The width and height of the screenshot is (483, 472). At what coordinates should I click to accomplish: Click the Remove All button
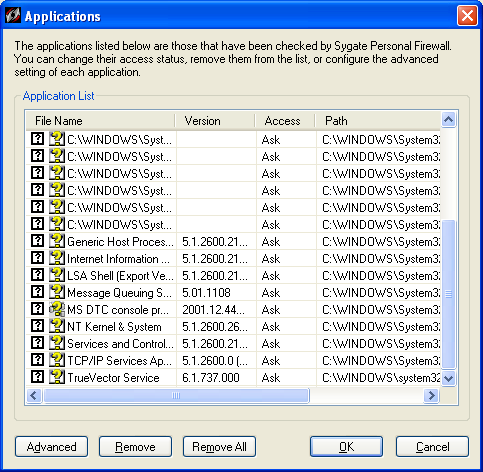219,447
